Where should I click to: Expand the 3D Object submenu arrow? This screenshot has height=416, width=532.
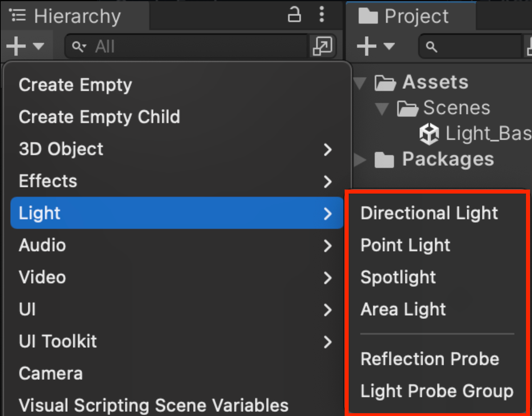click(x=328, y=149)
